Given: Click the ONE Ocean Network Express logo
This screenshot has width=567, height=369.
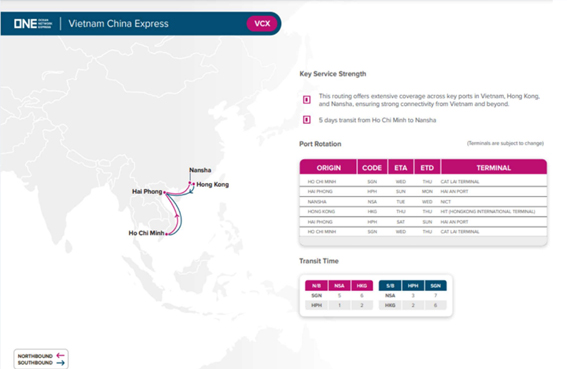Looking at the screenshot, I should (x=33, y=24).
